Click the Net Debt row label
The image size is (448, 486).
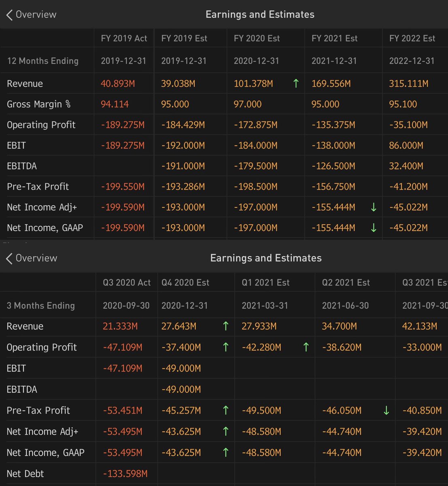[25, 473]
